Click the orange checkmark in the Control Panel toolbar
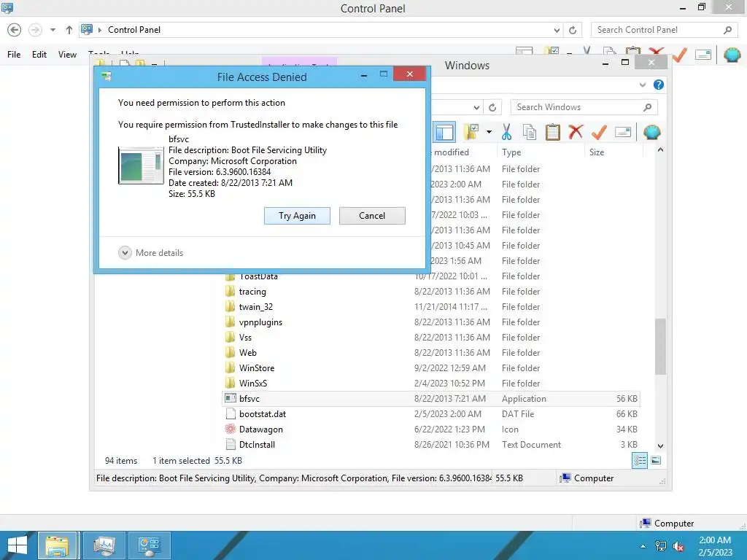Image resolution: width=747 pixels, height=560 pixels. [679, 55]
